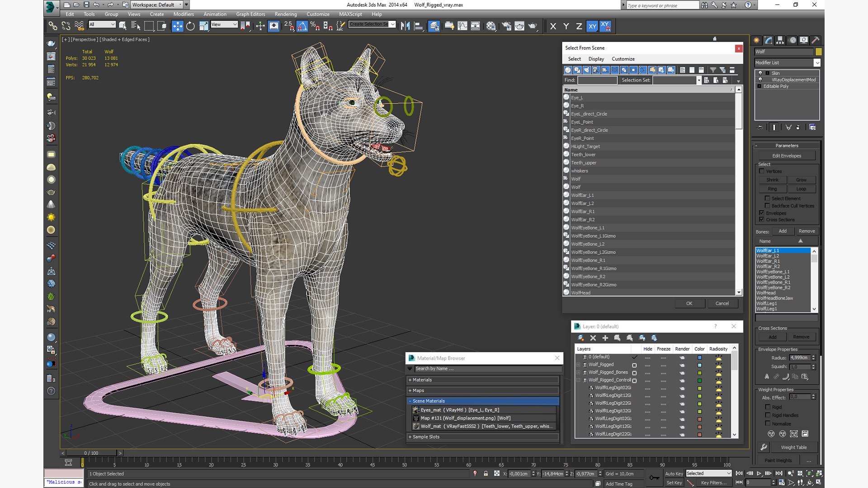This screenshot has width=868, height=488.
Task: Open the Graph Editors menu
Action: (250, 14)
